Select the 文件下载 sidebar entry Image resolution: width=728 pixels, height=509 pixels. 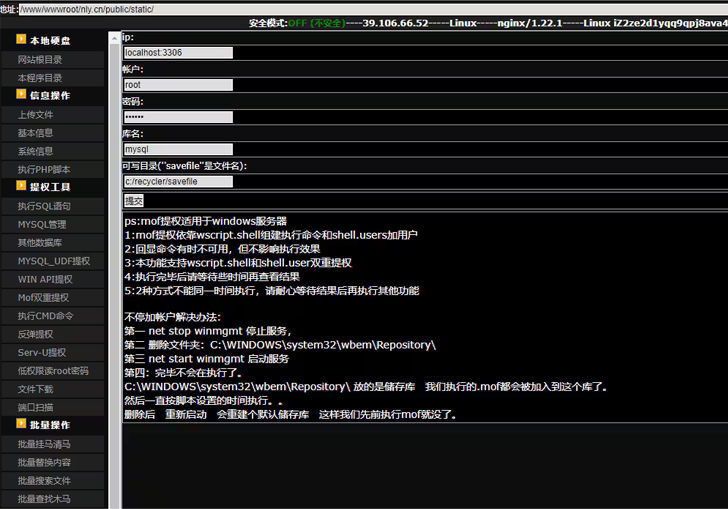(x=36, y=389)
